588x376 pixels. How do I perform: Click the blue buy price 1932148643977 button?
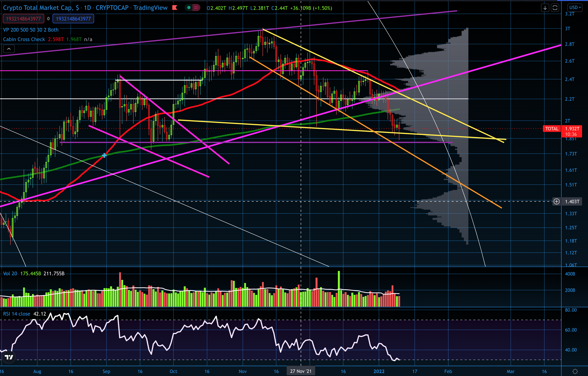[73, 19]
